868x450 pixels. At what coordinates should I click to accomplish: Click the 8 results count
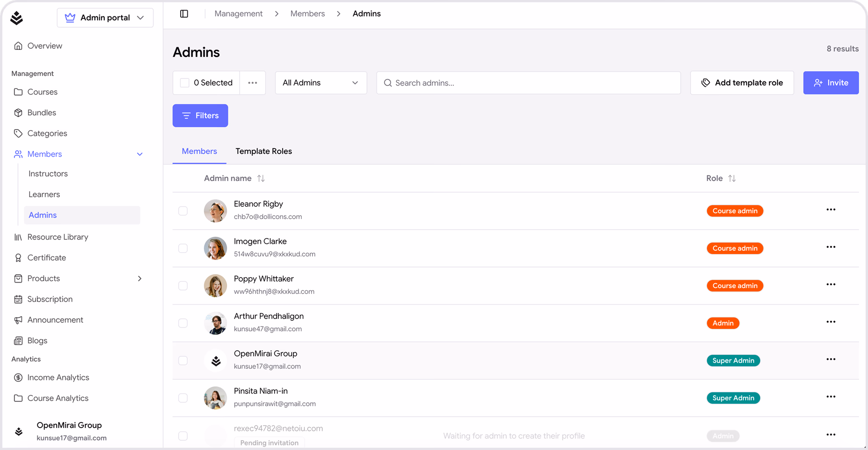tap(843, 49)
